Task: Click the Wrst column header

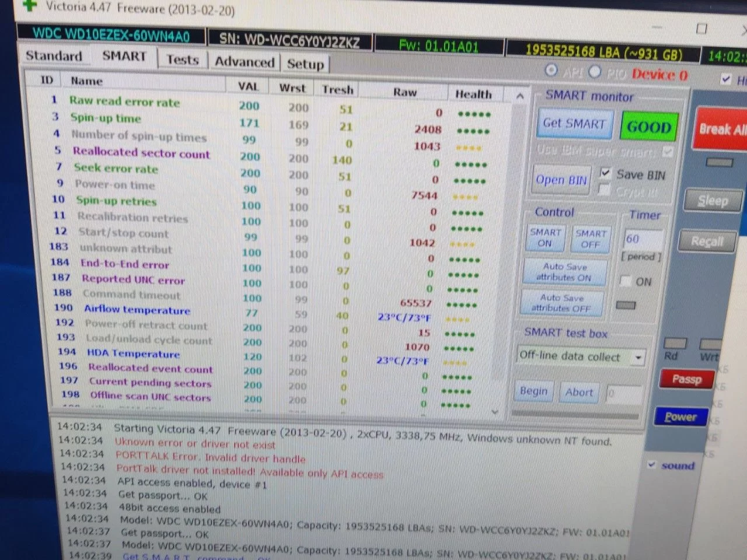Action: click(x=292, y=88)
